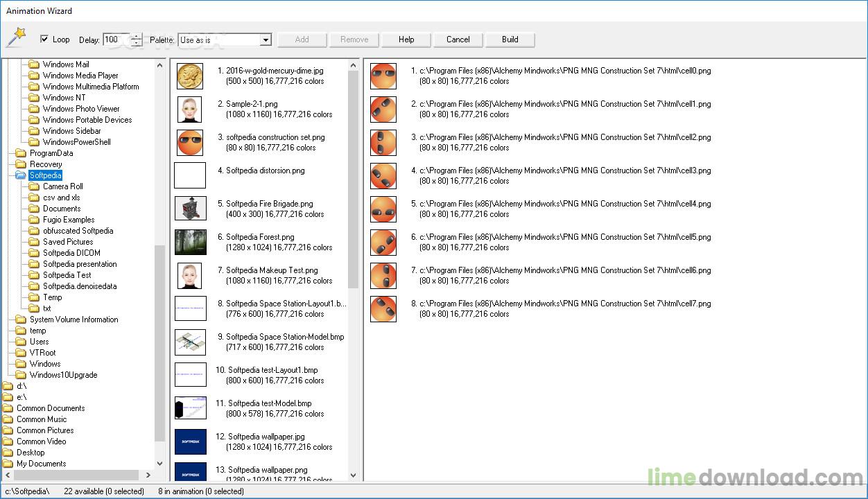Image resolution: width=868 pixels, height=499 pixels.
Task: Open the Palette dropdown
Action: 265,40
